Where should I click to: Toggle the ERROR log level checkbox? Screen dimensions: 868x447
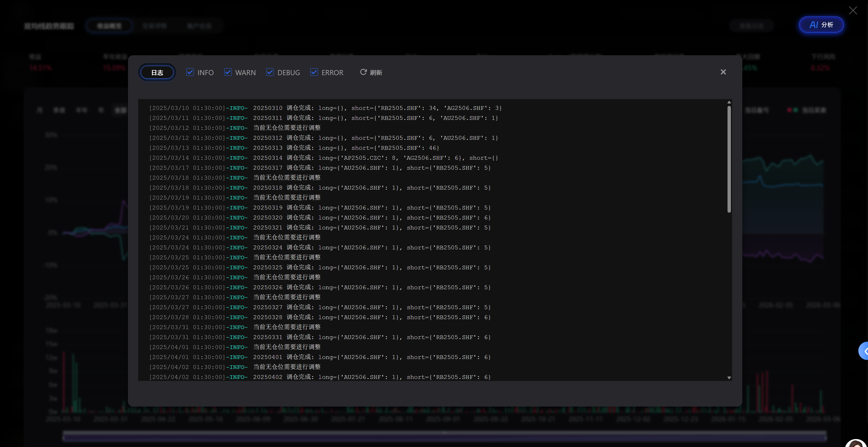(314, 72)
